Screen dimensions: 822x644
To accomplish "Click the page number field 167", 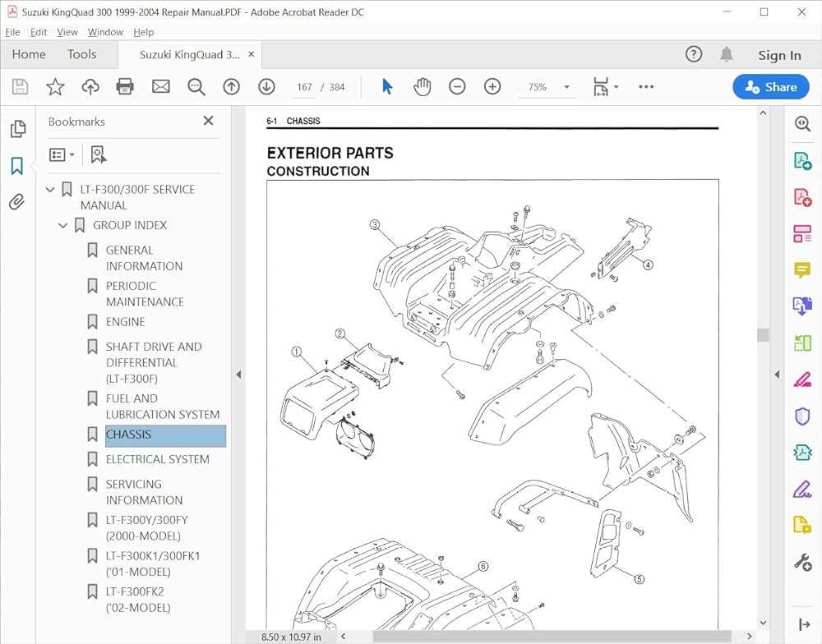I will point(305,87).
